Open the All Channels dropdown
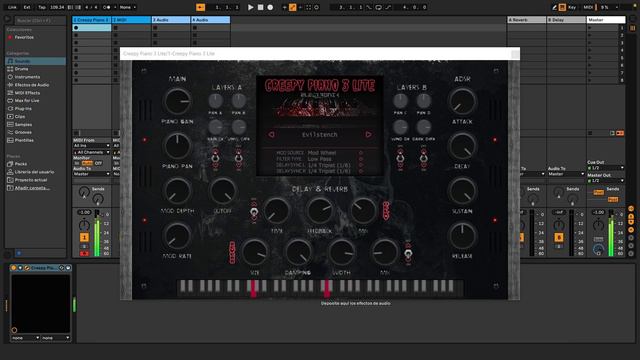This screenshot has height=360, width=640. [91, 152]
